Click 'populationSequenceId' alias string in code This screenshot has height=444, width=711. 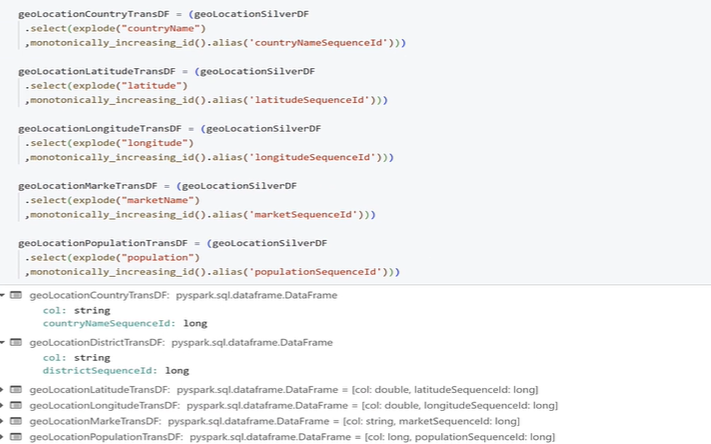[316, 272]
